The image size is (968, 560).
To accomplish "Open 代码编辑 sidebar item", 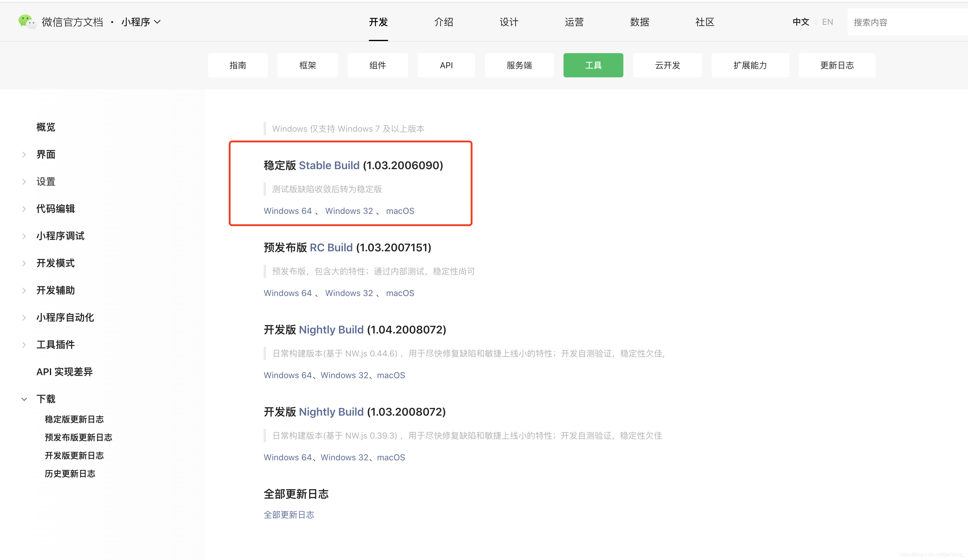I will coord(55,209).
